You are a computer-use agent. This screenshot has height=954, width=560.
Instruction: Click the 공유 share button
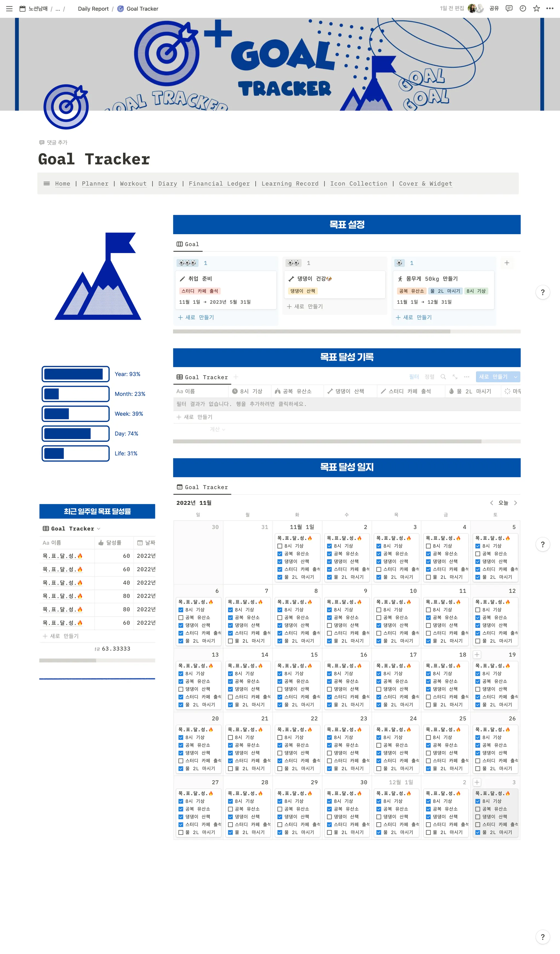click(x=494, y=8)
